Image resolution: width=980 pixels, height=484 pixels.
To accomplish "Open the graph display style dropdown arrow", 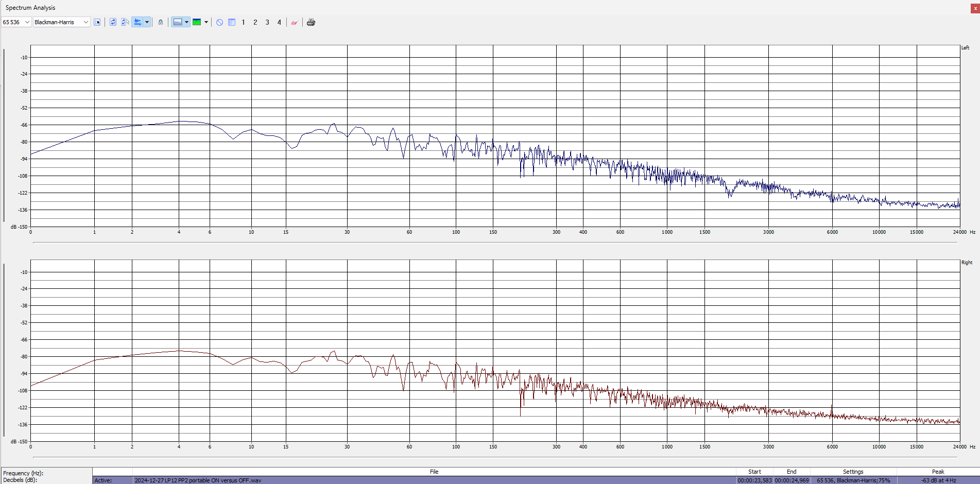I will (x=186, y=22).
